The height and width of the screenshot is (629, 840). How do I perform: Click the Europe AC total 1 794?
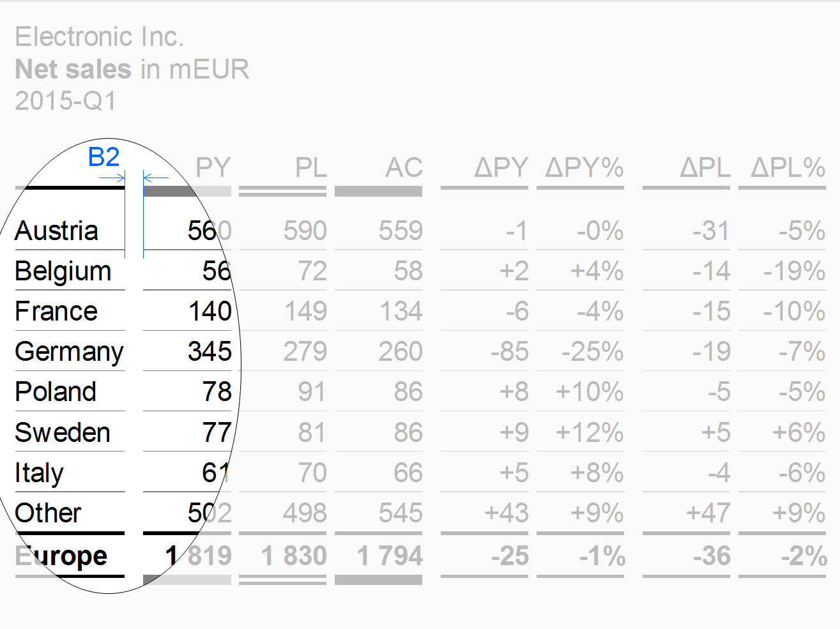390,556
